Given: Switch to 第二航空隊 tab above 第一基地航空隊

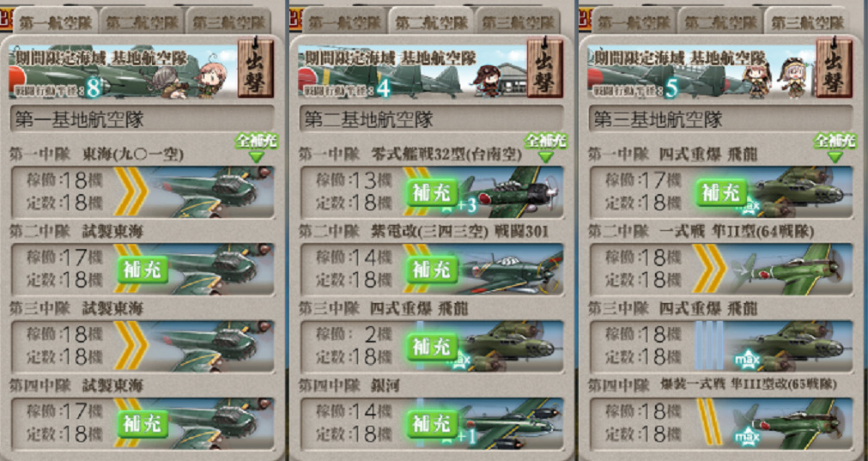Looking at the screenshot, I should pyautogui.click(x=141, y=22).
